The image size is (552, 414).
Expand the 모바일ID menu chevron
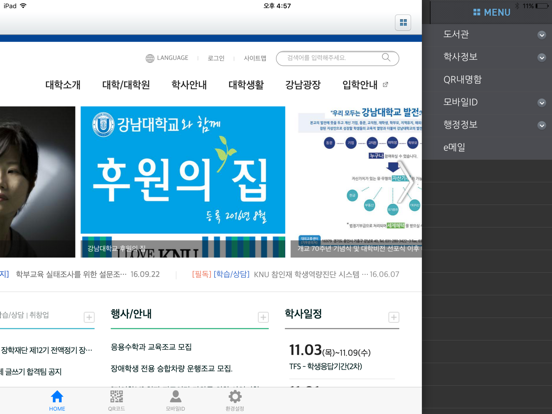tap(541, 102)
